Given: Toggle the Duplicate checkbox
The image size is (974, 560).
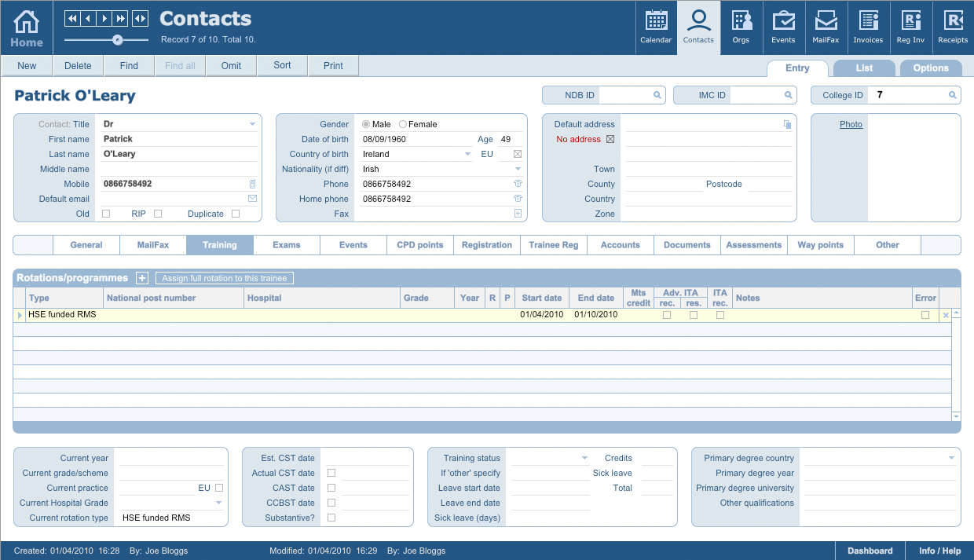Looking at the screenshot, I should pyautogui.click(x=236, y=214).
